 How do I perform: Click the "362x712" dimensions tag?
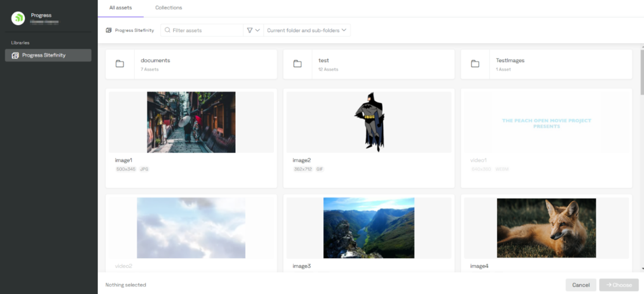pos(303,169)
